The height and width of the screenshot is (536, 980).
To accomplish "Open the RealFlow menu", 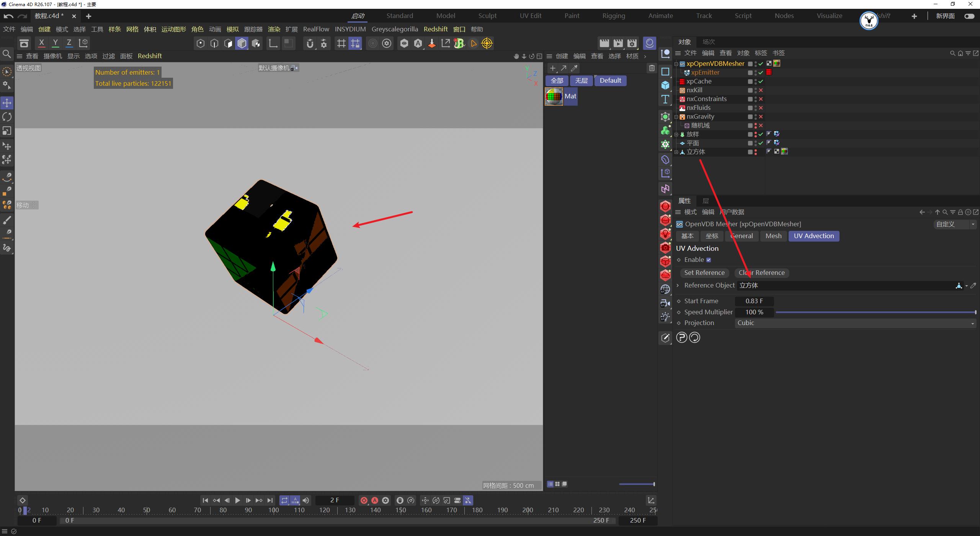I will 316,29.
